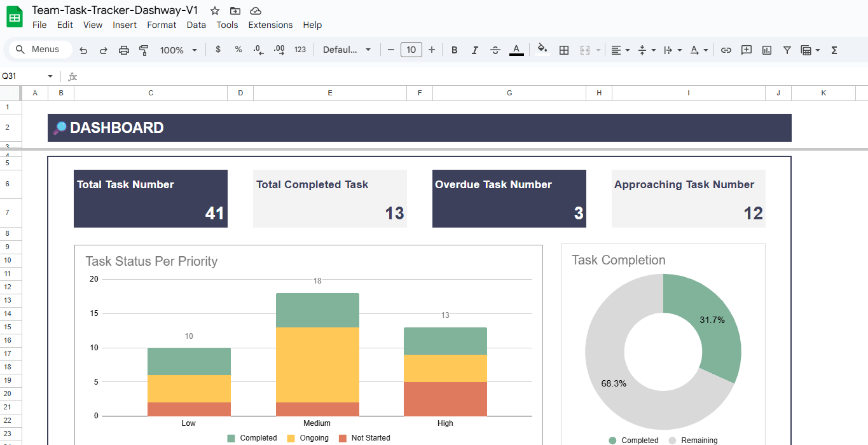Apply borders to selection
868x445 pixels.
pos(564,50)
